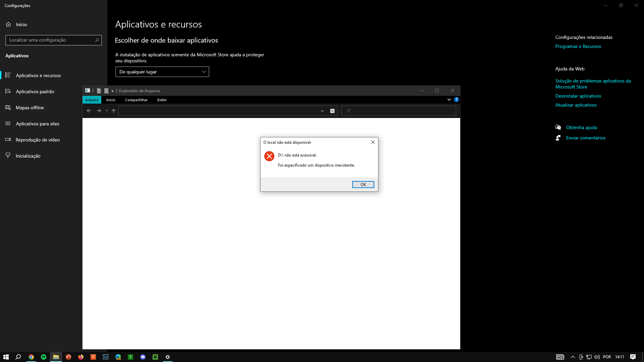
Task: Click Properties icon in quick access toolbar
Action: click(x=99, y=90)
